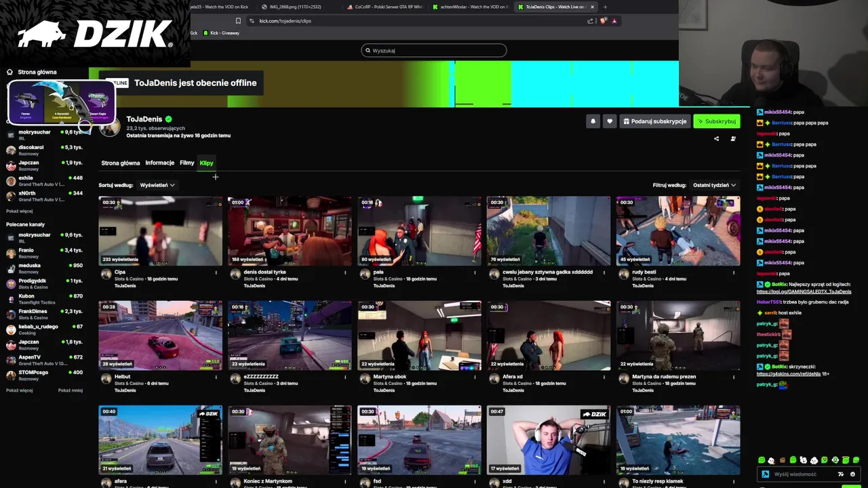
Task: Open the Cipa clip thumbnail
Action: [x=160, y=231]
